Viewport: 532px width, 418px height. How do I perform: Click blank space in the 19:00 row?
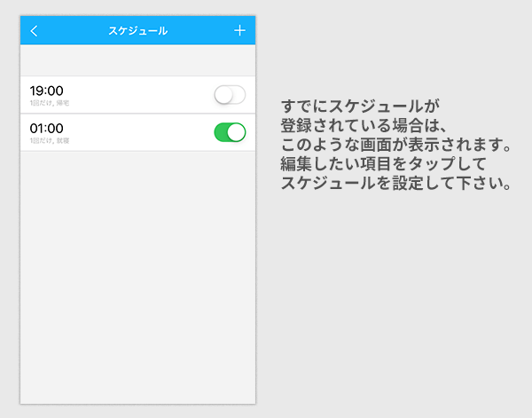142,95
